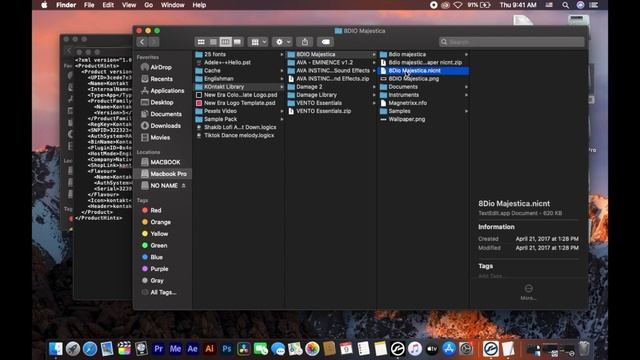Filter by the Green tag
640x360 pixels.
click(155, 246)
